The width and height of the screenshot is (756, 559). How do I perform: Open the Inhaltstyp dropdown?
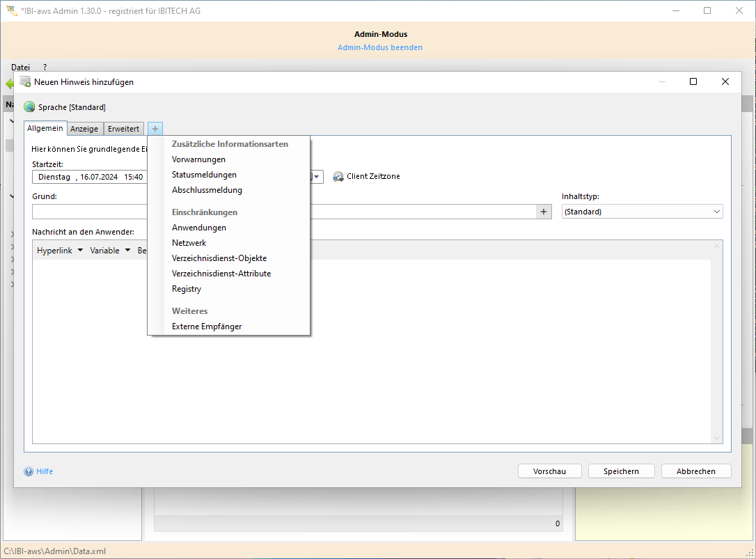tap(642, 212)
